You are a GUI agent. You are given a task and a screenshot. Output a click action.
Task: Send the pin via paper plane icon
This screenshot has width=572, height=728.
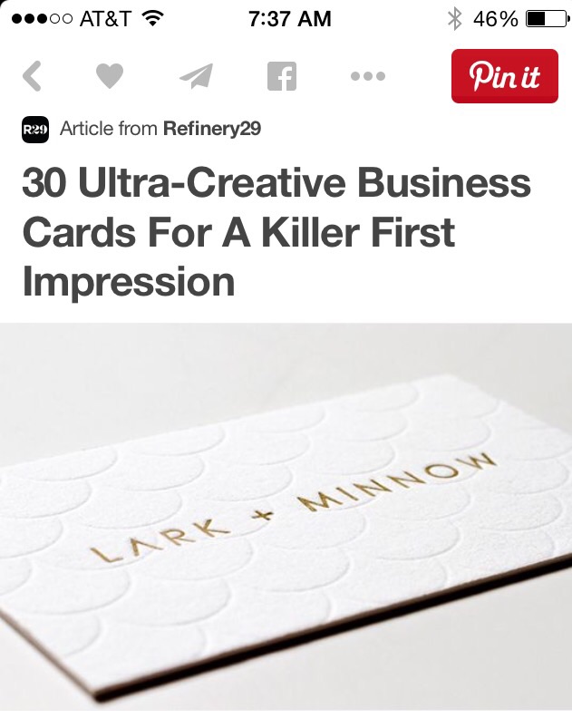point(197,75)
